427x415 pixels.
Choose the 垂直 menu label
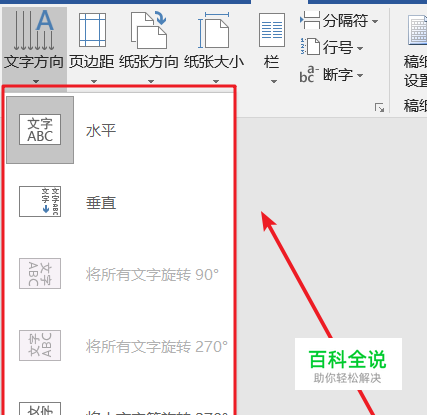click(x=101, y=202)
